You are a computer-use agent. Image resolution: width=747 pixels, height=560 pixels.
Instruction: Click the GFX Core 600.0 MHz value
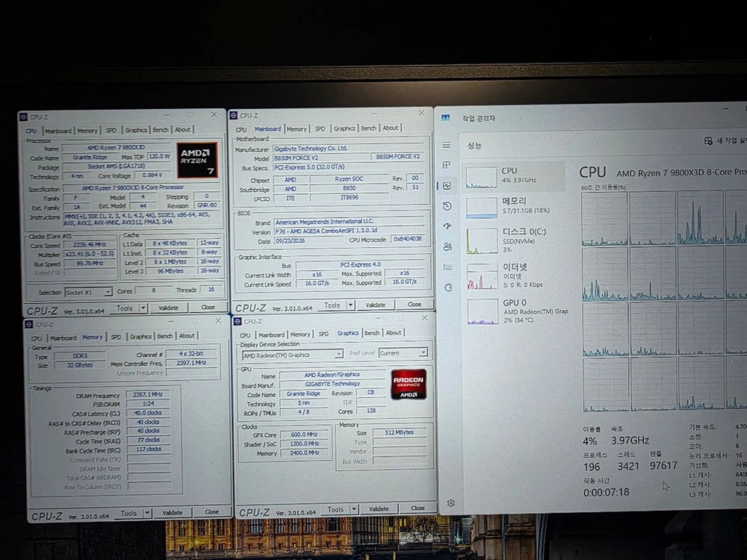305,435
